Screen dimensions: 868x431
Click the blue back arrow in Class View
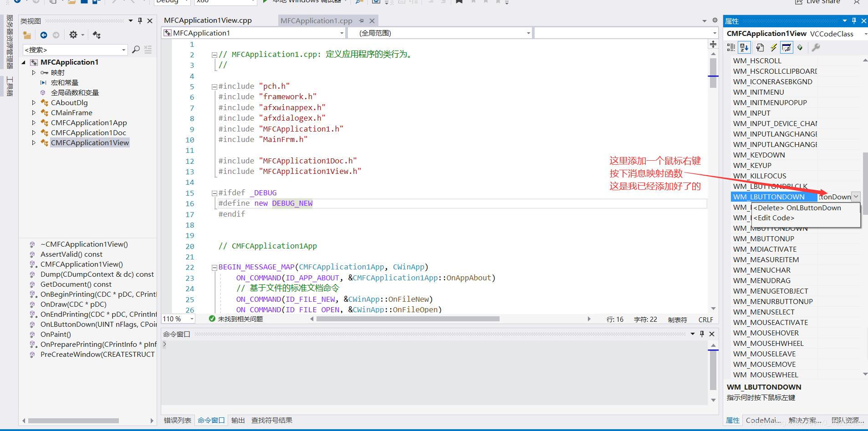44,35
